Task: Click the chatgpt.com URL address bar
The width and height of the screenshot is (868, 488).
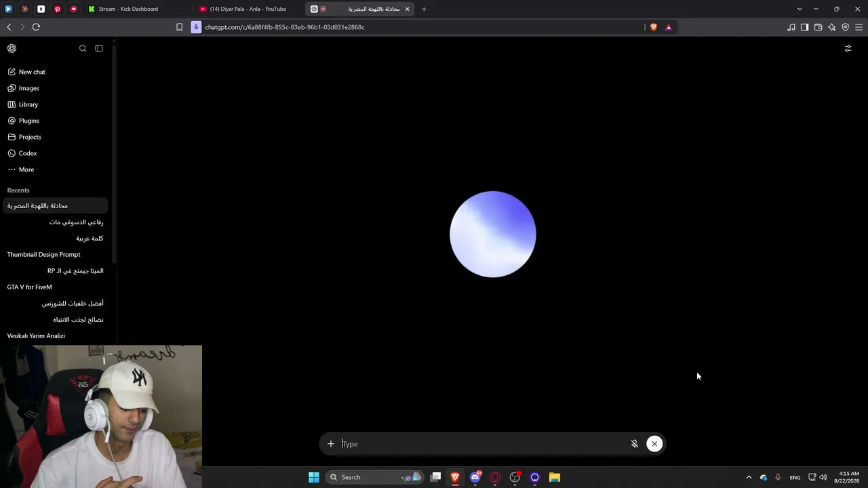Action: [420, 27]
